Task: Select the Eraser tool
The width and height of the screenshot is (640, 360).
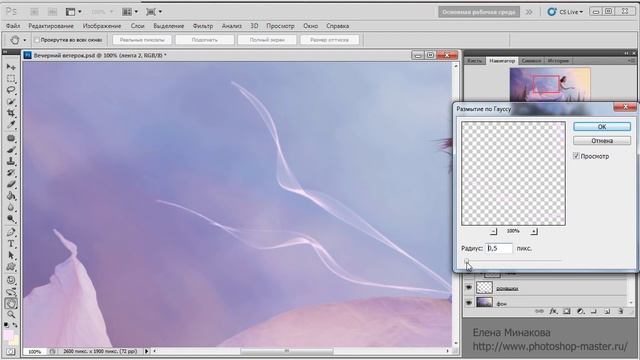Action: tap(11, 184)
